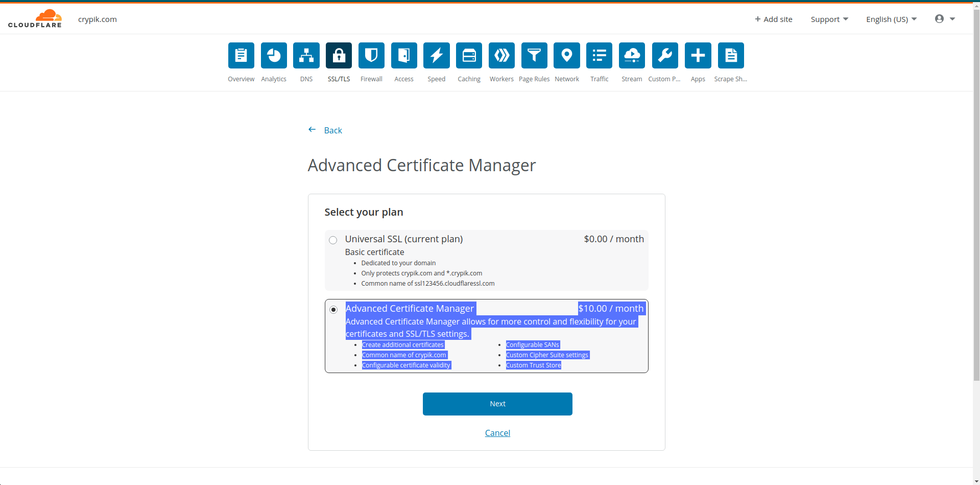Open the Apps plus icon
This screenshot has width=980, height=485.
[x=698, y=55]
